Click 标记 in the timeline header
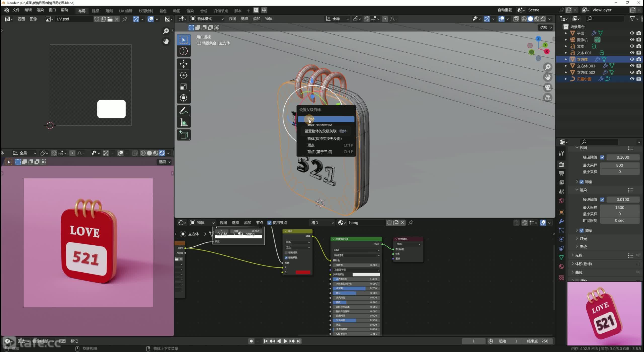This screenshot has height=352, width=644. coord(74,341)
